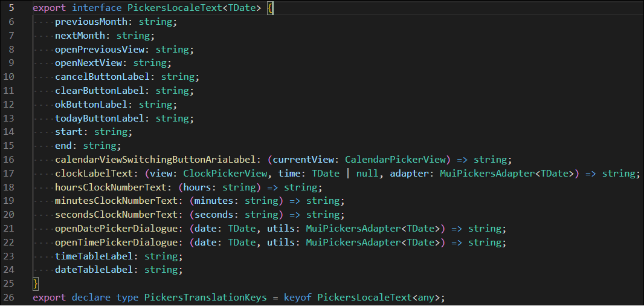Image resolution: width=644 pixels, height=306 pixels.
Task: Click the declare keyword on line 26
Action: tap(91, 297)
